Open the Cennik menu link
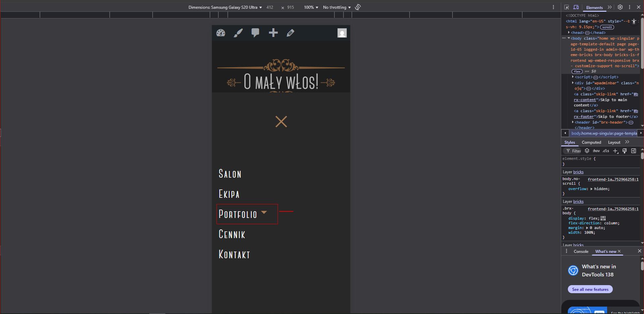 tap(232, 234)
